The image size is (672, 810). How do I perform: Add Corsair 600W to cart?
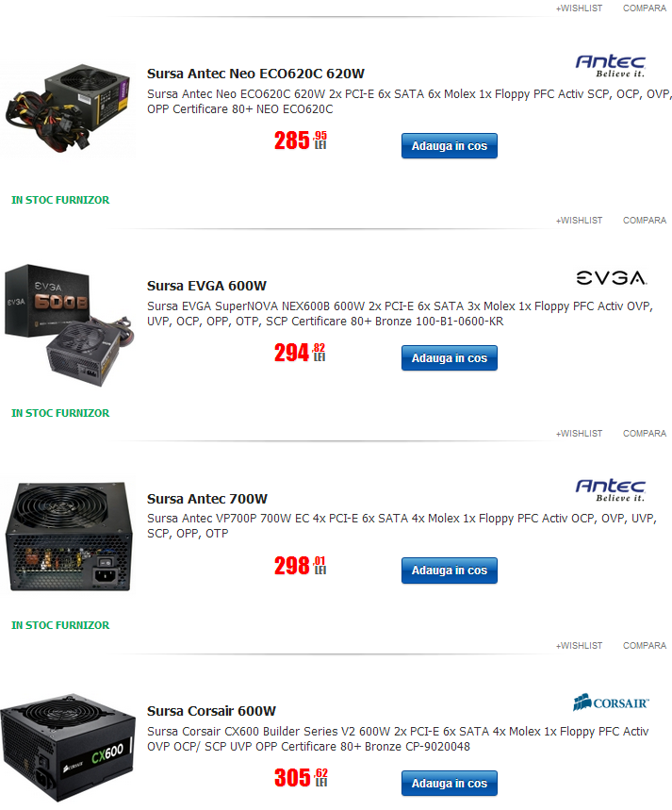click(449, 784)
